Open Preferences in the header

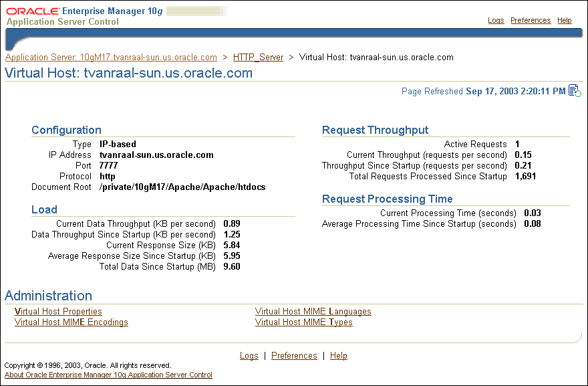point(531,20)
